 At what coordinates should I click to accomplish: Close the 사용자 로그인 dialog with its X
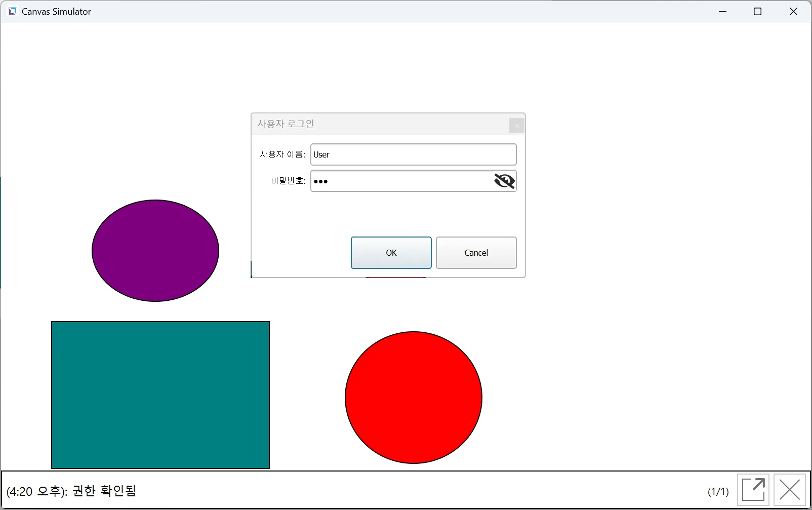(516, 126)
